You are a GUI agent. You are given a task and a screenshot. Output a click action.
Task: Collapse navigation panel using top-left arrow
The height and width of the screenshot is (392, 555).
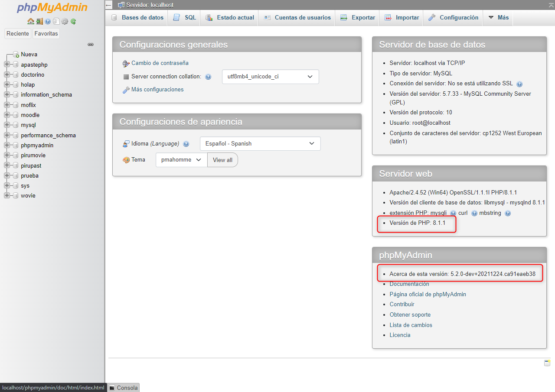coord(109,5)
